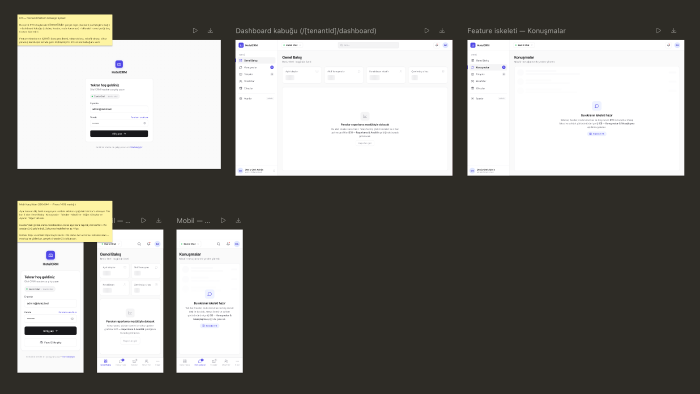
Task: Click bell icon in mobile Konuşmalar frame
Action: [x=228, y=244]
